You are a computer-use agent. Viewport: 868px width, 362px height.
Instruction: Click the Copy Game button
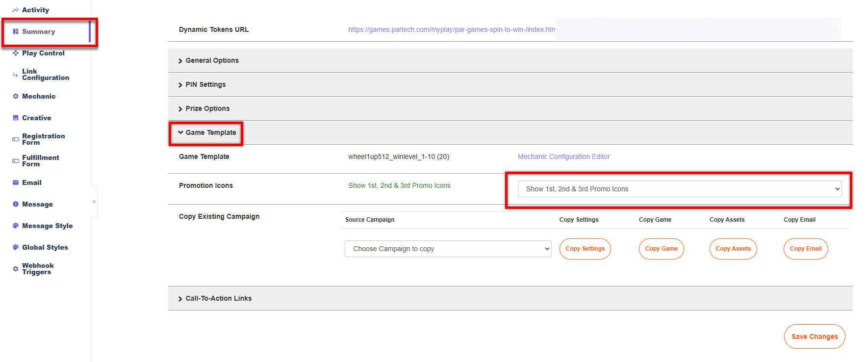tap(662, 249)
